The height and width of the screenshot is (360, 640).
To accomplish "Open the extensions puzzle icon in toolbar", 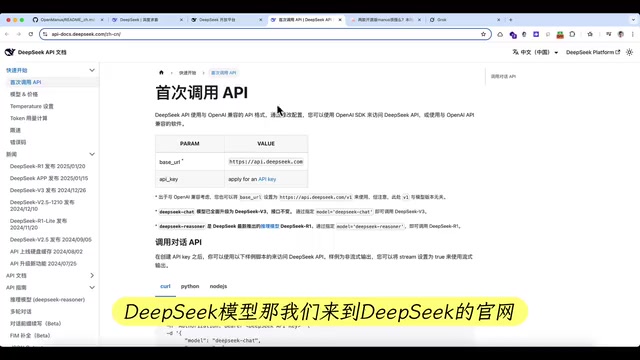I will [x=572, y=34].
